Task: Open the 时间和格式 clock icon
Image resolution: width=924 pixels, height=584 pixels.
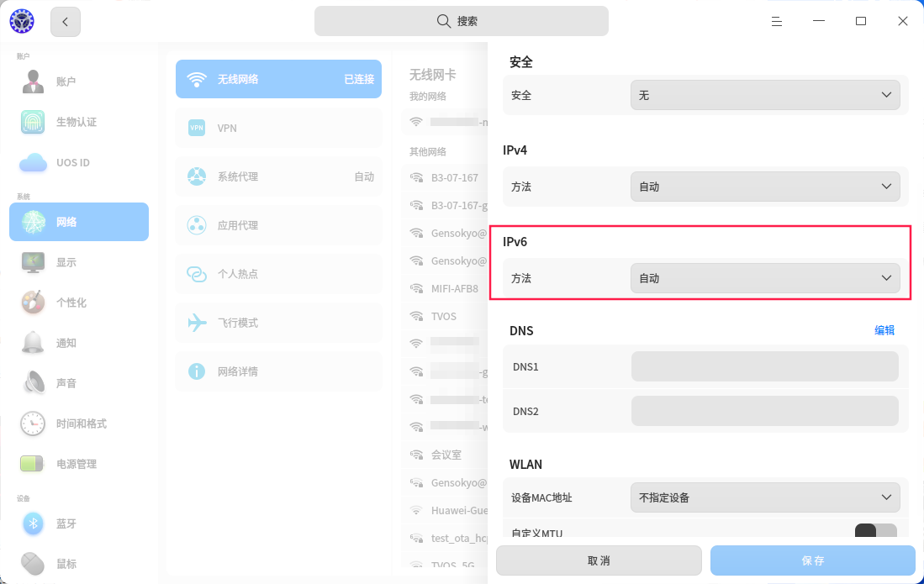Action: pos(33,424)
